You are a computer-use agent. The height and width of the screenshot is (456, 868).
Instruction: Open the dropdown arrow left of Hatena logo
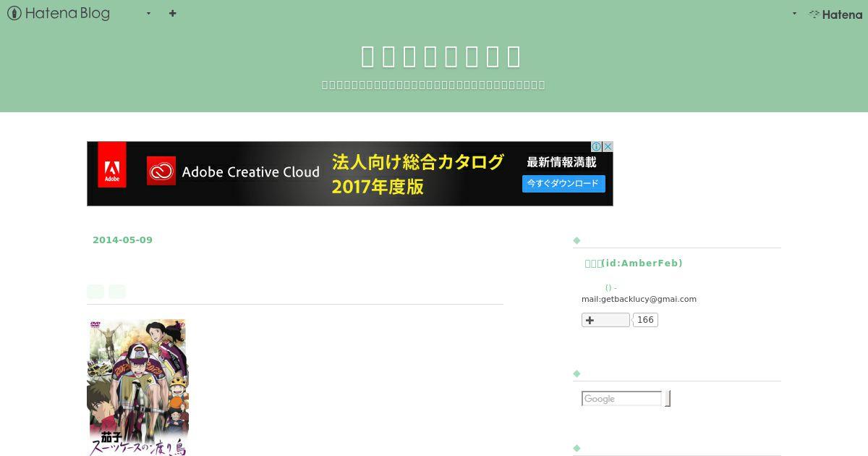pos(794,13)
